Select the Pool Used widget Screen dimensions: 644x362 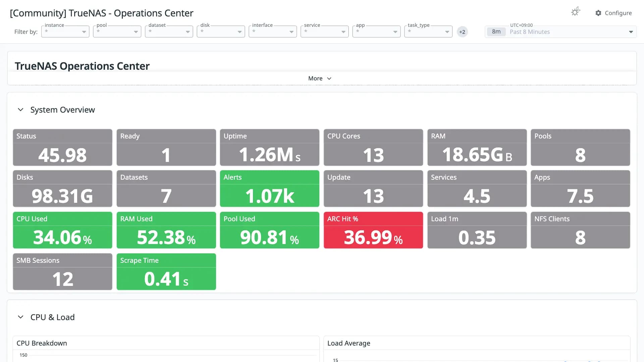tap(270, 230)
